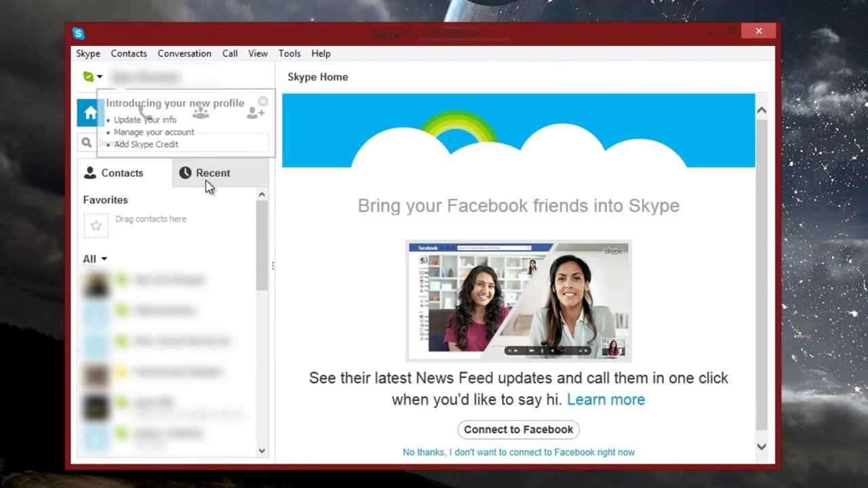Dismiss the new profile tooltip with X
868x488 pixels.
[x=263, y=101]
